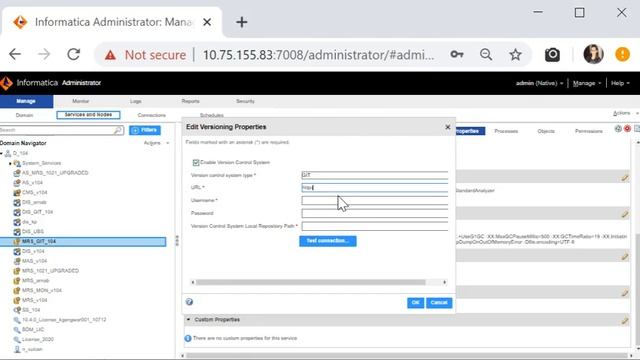Image resolution: width=640 pixels, height=360 pixels.
Task: Open the Domain subtab
Action: click(24, 116)
